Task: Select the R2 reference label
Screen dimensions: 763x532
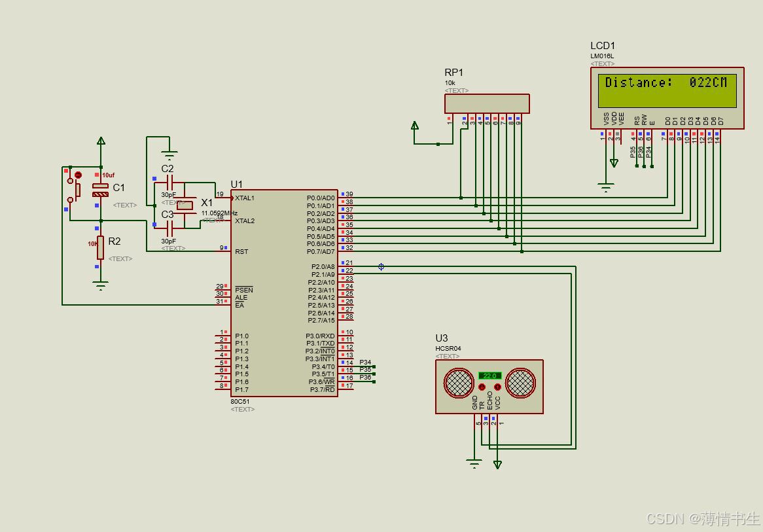Action: (x=115, y=241)
